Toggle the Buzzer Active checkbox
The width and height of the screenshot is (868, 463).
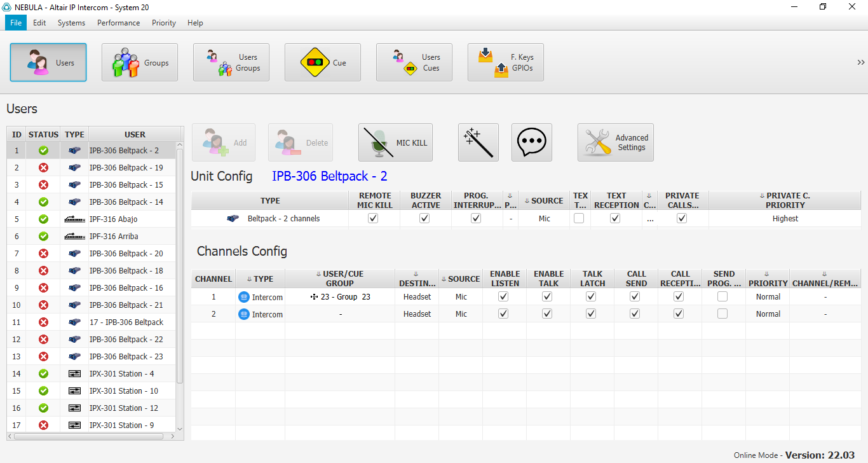pos(424,218)
